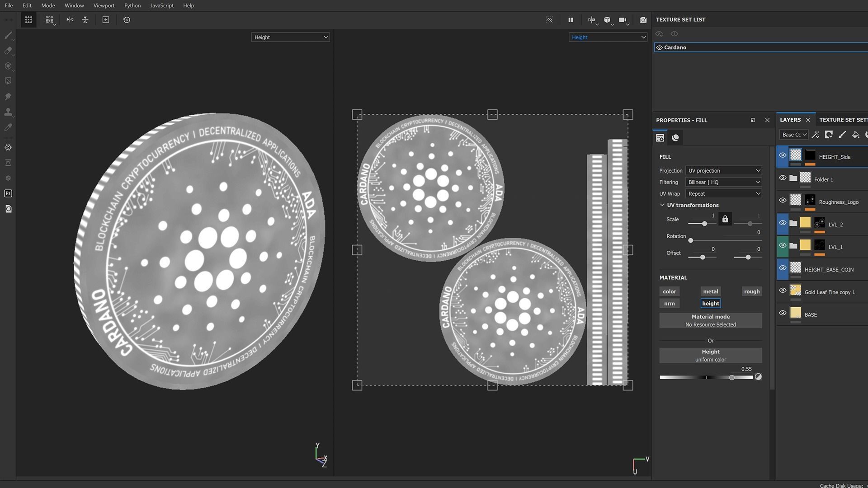The height and width of the screenshot is (488, 868).
Task: Switch to the Texture Set Settings tab
Action: pyautogui.click(x=843, y=120)
